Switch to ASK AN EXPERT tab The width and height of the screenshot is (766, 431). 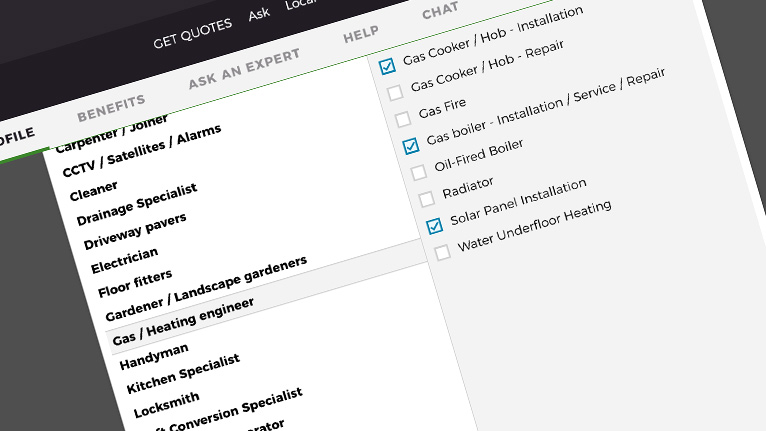[x=244, y=68]
